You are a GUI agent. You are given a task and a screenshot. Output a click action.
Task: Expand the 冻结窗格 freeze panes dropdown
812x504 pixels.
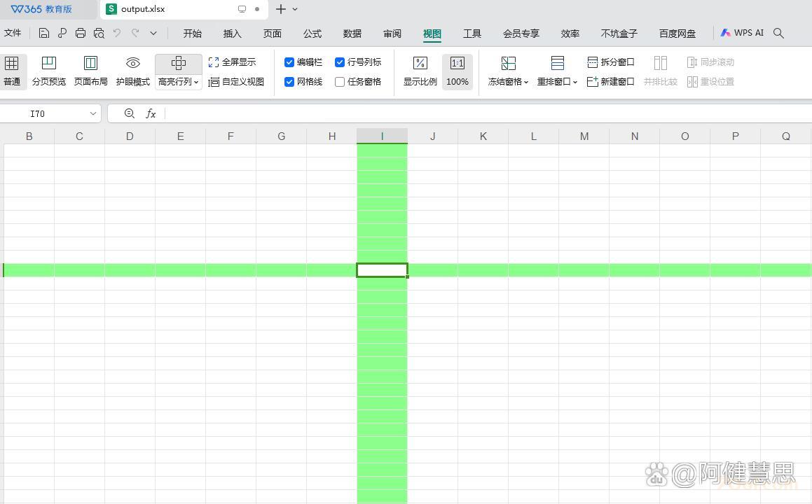526,81
